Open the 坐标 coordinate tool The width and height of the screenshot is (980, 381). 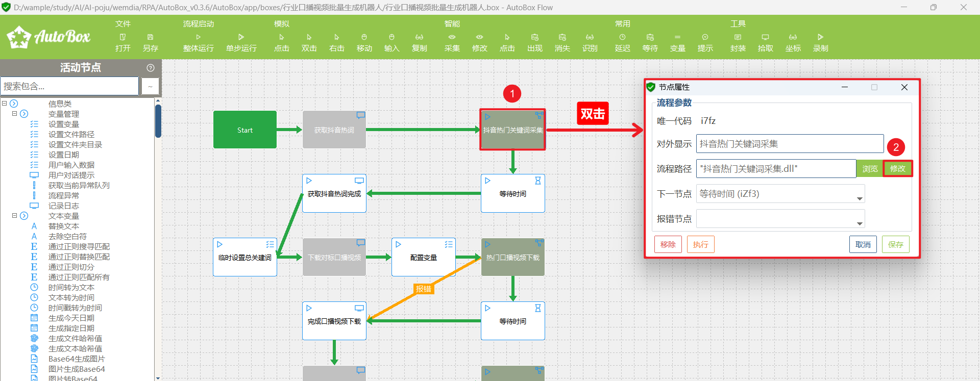(793, 42)
